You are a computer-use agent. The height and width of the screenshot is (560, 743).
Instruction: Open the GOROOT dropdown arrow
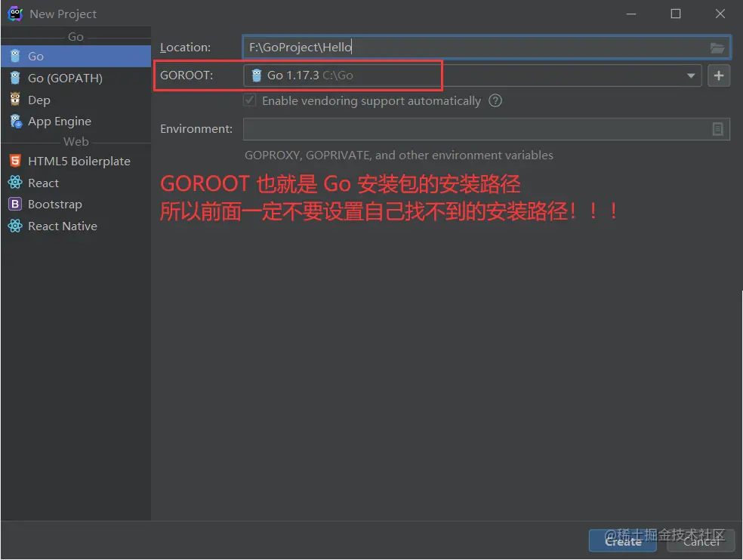tap(691, 75)
